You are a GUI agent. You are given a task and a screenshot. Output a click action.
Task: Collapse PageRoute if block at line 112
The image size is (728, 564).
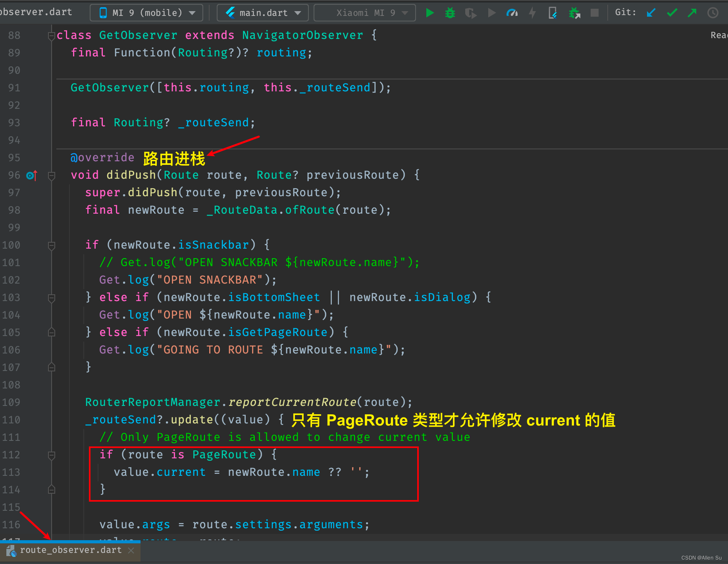[52, 455]
